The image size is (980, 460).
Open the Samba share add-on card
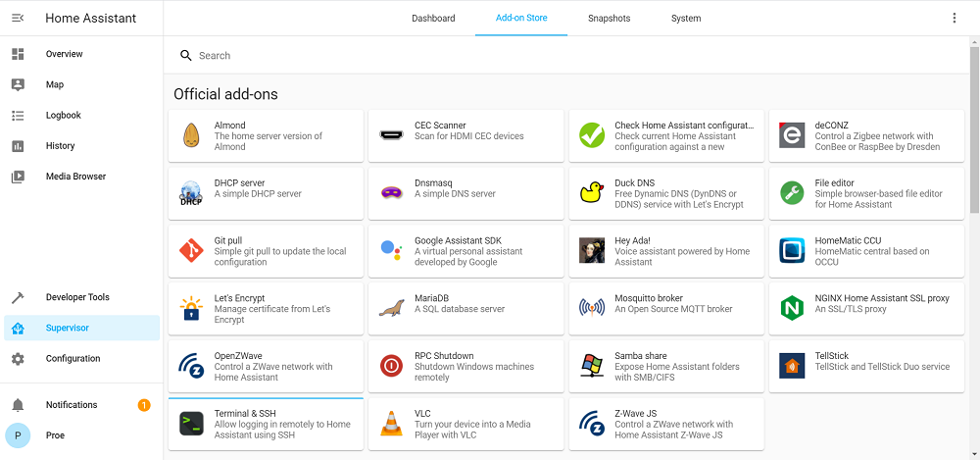[x=666, y=367]
